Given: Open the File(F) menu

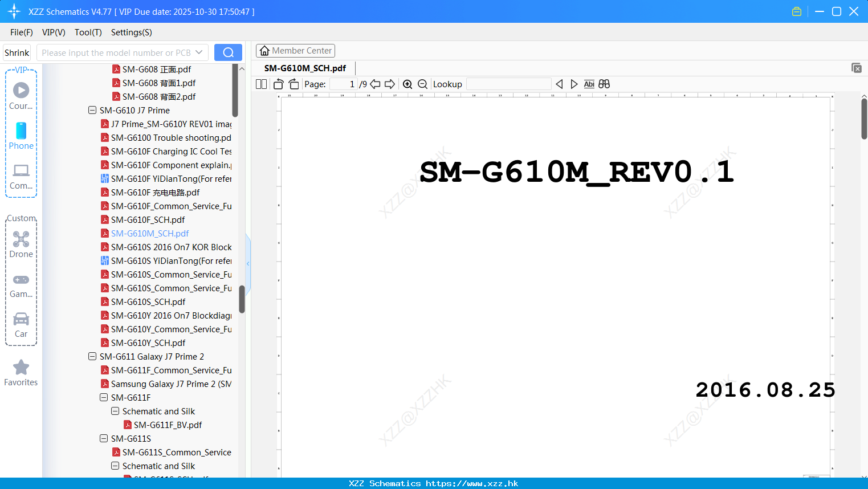Looking at the screenshot, I should (22, 32).
